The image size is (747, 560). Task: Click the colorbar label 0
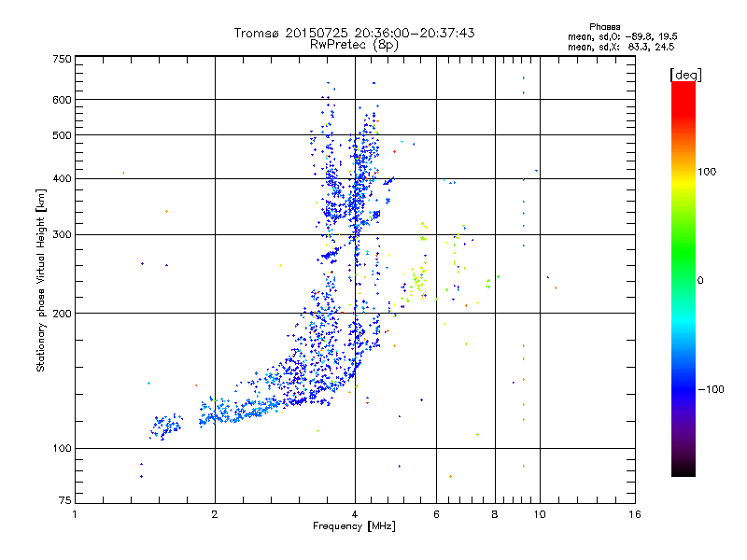700,281
